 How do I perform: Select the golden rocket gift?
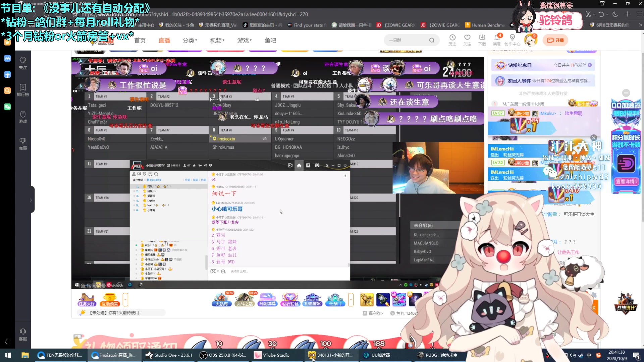pyautogui.click(x=367, y=299)
